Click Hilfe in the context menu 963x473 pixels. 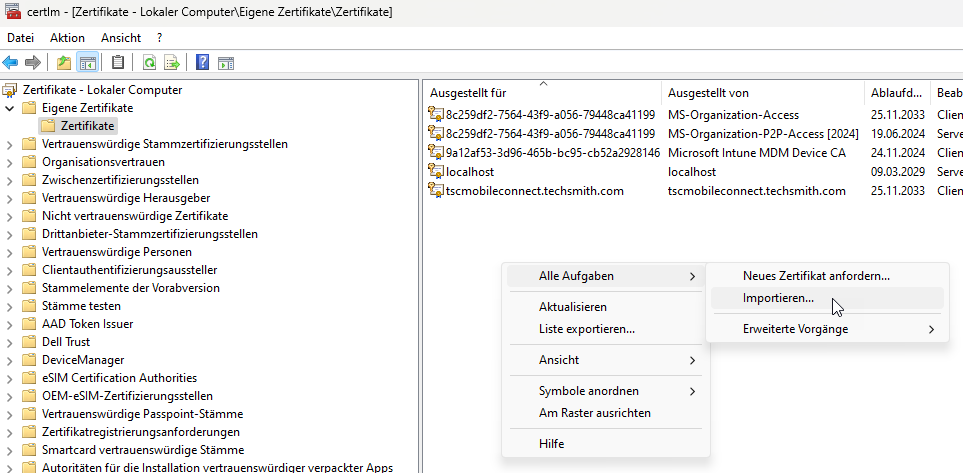606,444
